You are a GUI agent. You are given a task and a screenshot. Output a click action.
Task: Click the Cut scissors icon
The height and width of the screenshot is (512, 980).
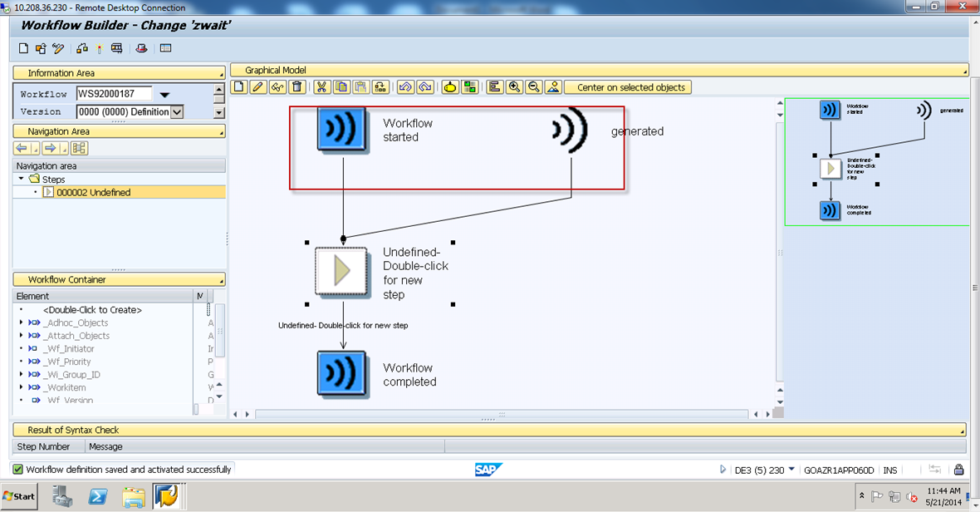321,87
